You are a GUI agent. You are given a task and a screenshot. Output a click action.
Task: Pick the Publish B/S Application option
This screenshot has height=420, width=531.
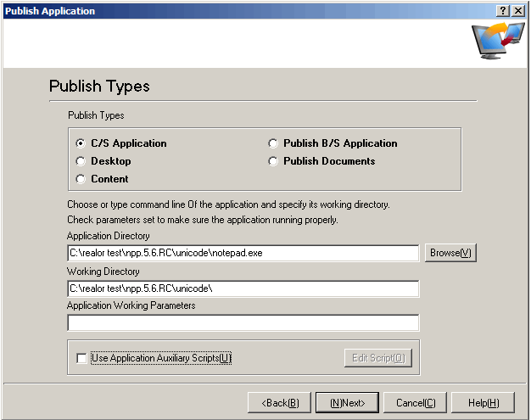tap(274, 143)
